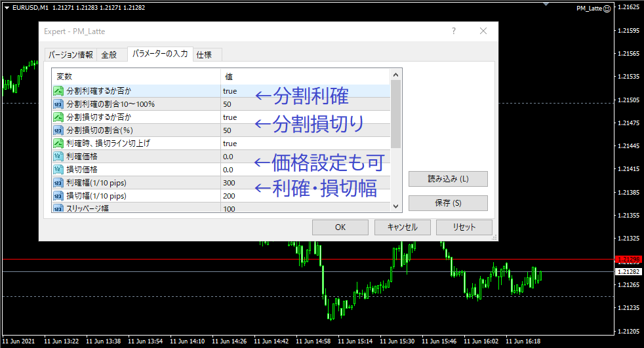This screenshot has height=348, width=644.
Task: Click the 変数 column header
Action: click(136, 77)
